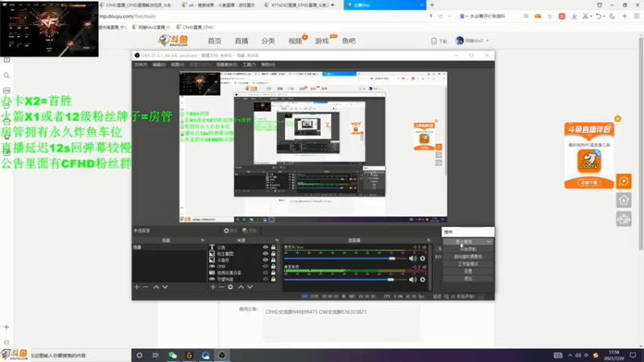Click 工作室模式 studio mode button in OBS
The image size is (644, 362).
[x=469, y=264]
